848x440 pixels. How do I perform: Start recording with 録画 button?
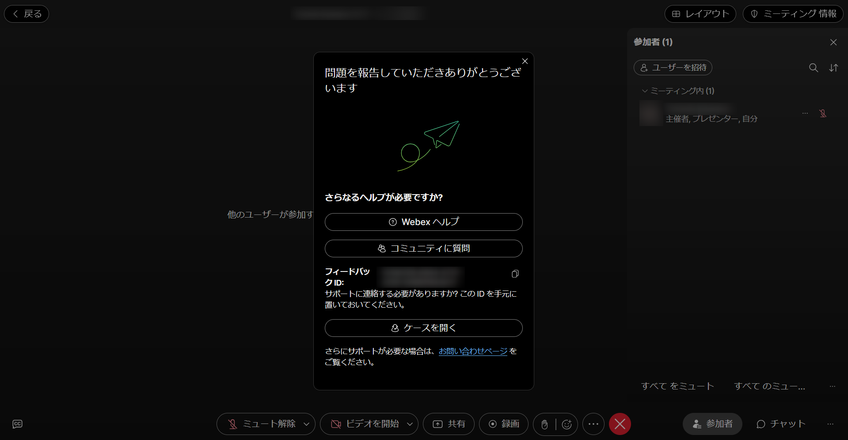click(x=504, y=424)
